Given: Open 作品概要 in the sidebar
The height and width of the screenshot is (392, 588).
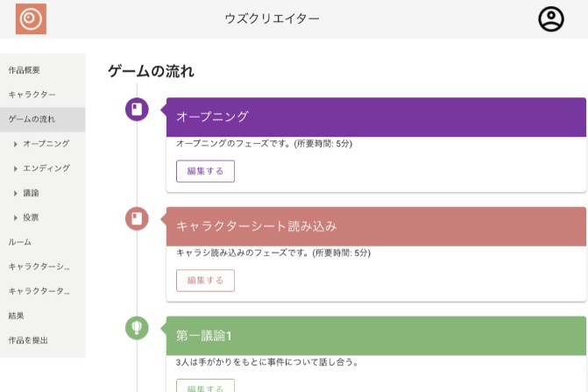Looking at the screenshot, I should coord(25,69).
